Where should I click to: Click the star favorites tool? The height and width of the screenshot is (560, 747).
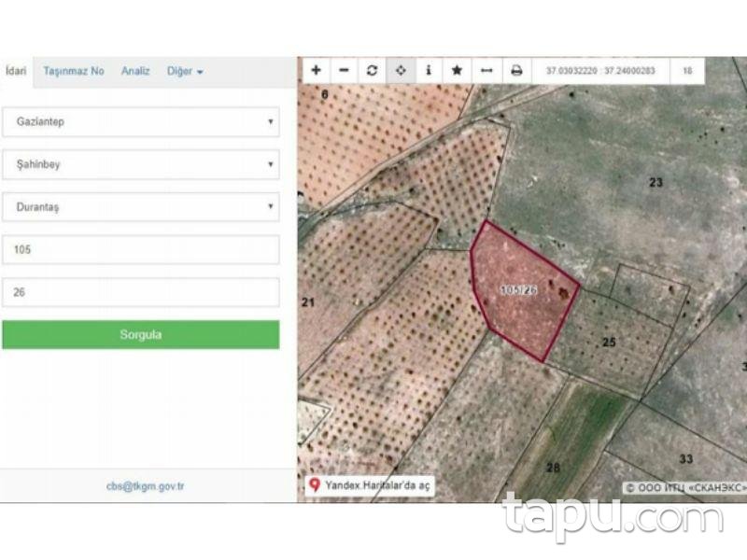click(457, 69)
